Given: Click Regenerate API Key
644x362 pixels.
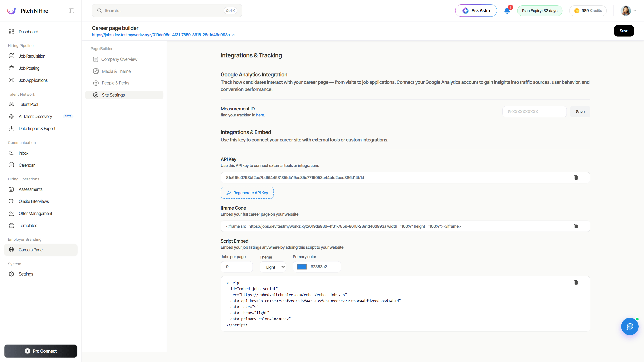Looking at the screenshot, I should [247, 193].
